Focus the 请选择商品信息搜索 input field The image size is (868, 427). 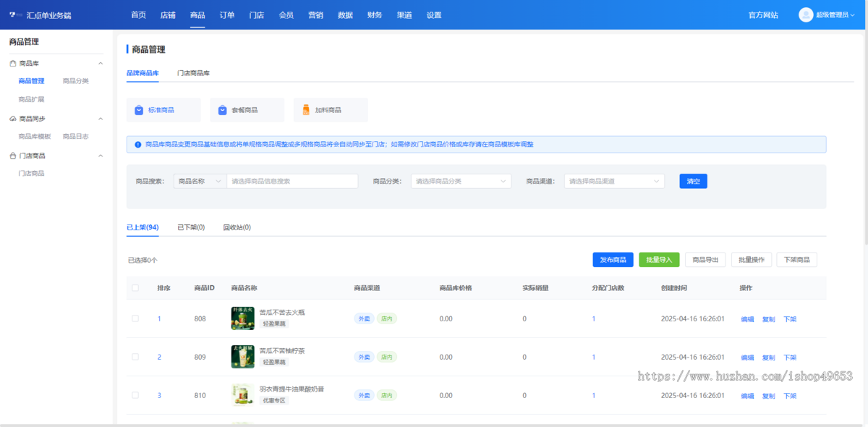[292, 181]
